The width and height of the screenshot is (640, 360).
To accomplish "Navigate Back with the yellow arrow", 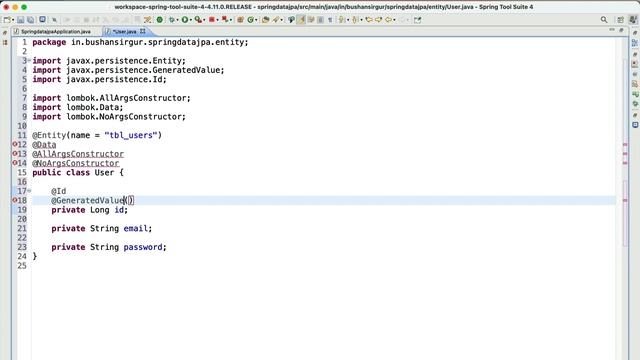I will click(x=388, y=20).
